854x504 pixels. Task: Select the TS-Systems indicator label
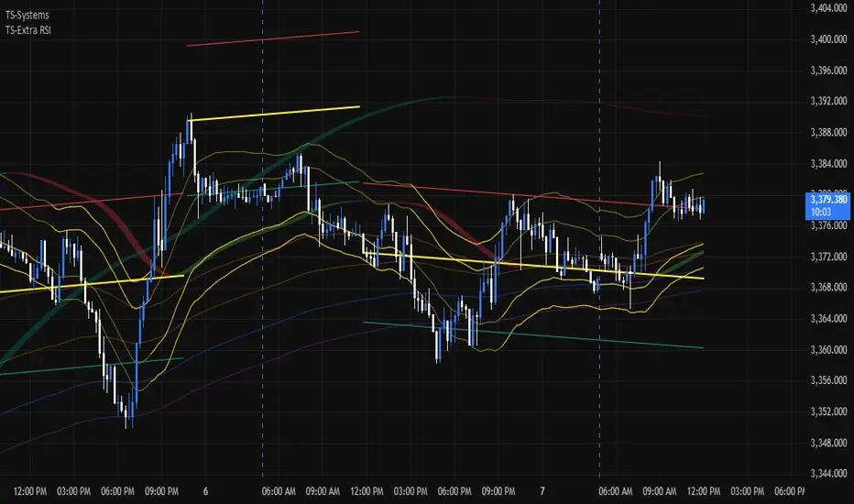point(27,15)
